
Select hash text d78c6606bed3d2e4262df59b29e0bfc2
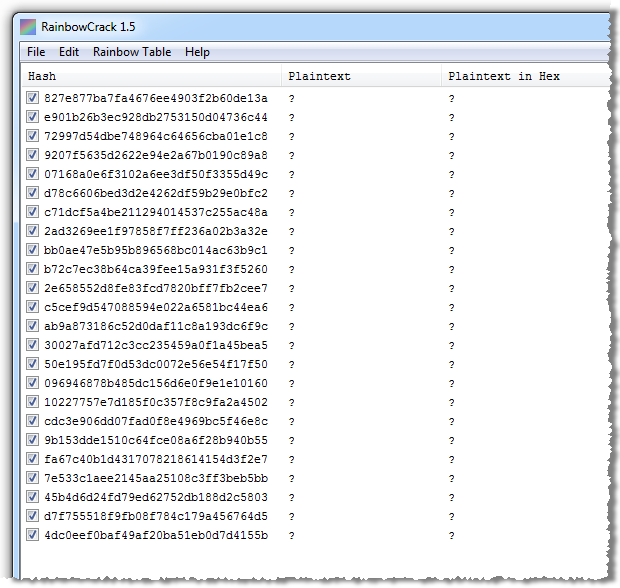tap(156, 193)
